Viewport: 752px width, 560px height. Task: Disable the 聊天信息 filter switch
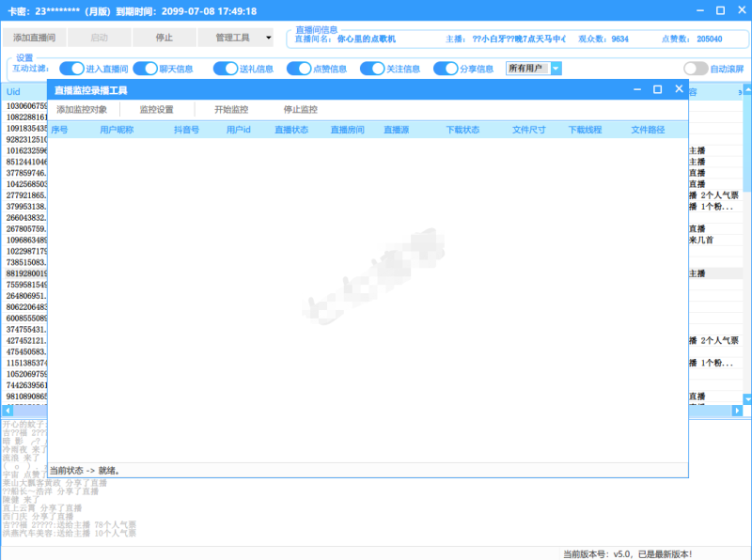[145, 69]
